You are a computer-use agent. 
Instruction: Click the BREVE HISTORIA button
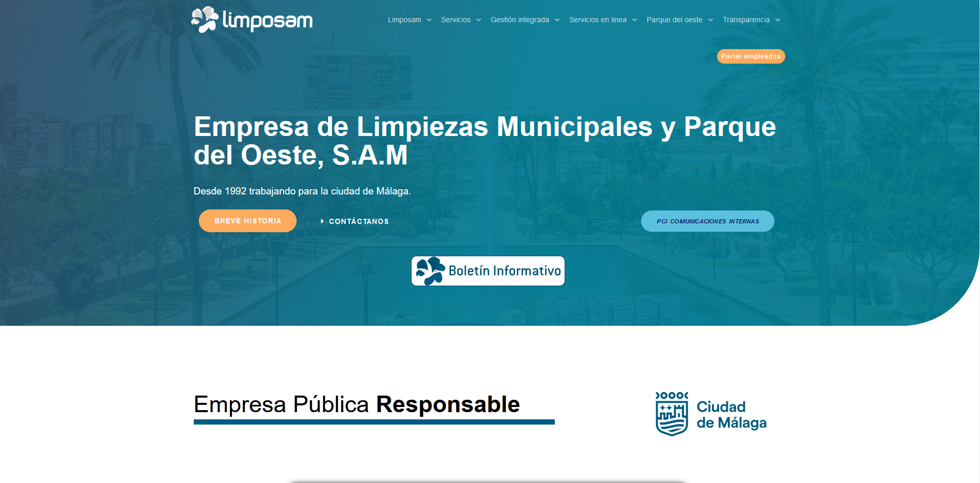247,221
